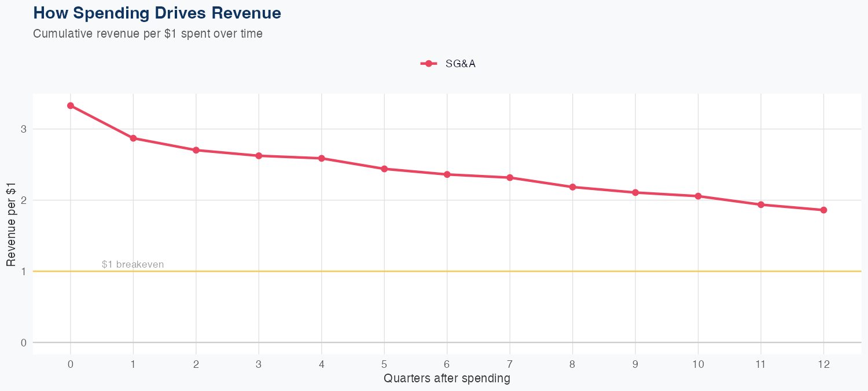Screen dimensions: 868x391
Task: Select the data point at quarter 0
Action: pyautogui.click(x=71, y=105)
